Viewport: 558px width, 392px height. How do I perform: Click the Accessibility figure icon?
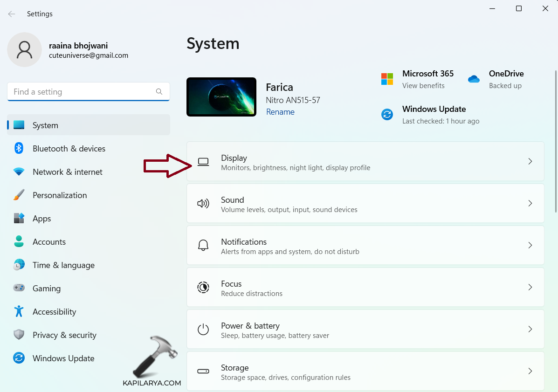pyautogui.click(x=19, y=311)
